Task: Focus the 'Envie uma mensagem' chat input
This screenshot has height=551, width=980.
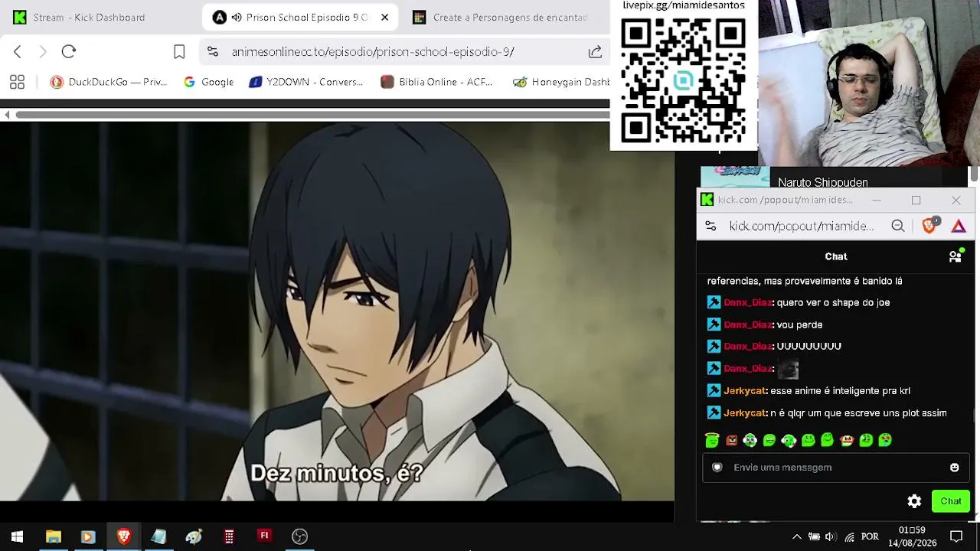Action: click(836, 468)
